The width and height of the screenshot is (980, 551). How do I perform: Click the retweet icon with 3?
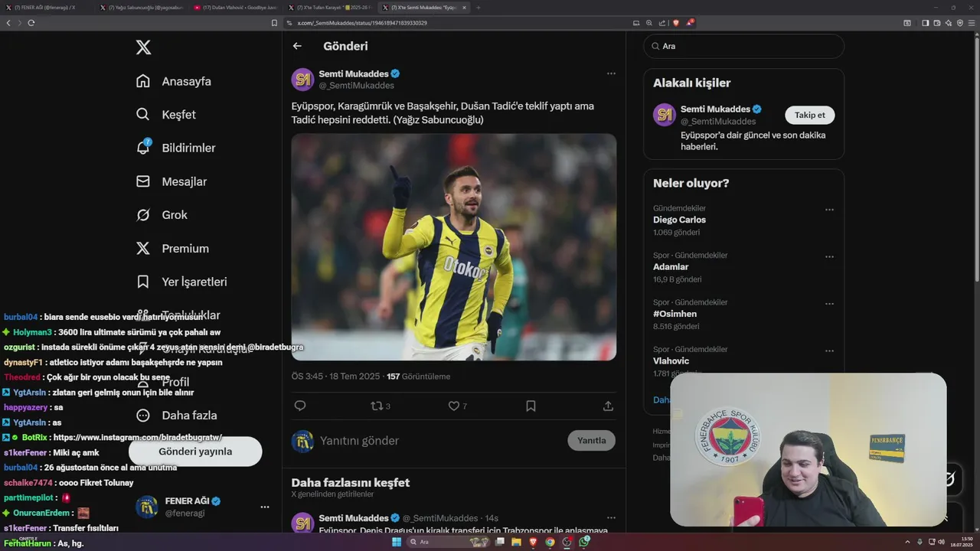pos(381,406)
